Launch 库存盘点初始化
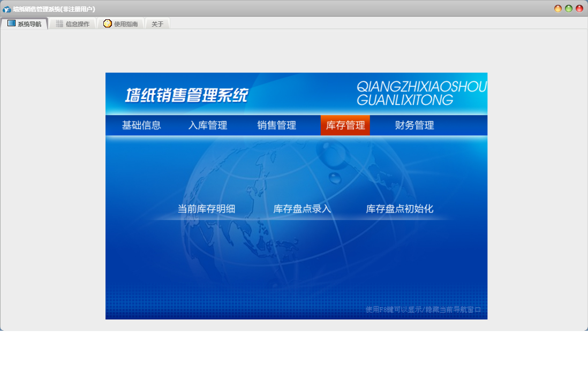The image size is (588, 381). [x=399, y=209]
